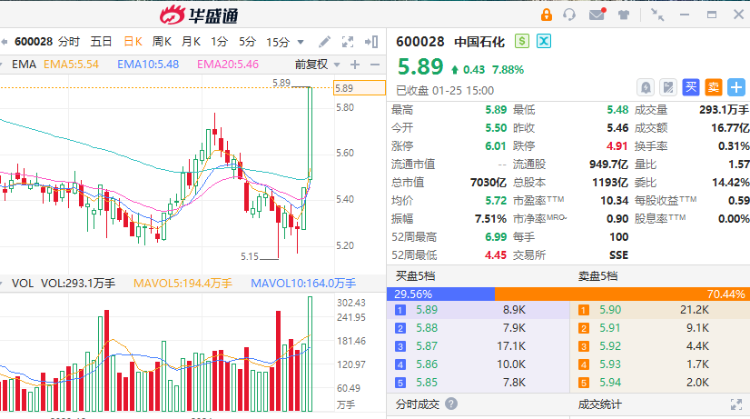The width and height of the screenshot is (750, 419).
Task: Open the messages envelope icon
Action: point(597,14)
